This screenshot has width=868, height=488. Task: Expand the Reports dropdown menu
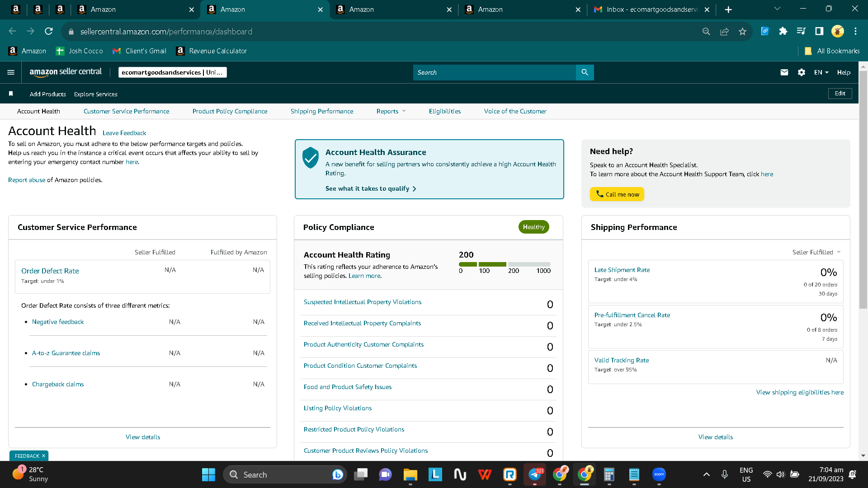[391, 111]
